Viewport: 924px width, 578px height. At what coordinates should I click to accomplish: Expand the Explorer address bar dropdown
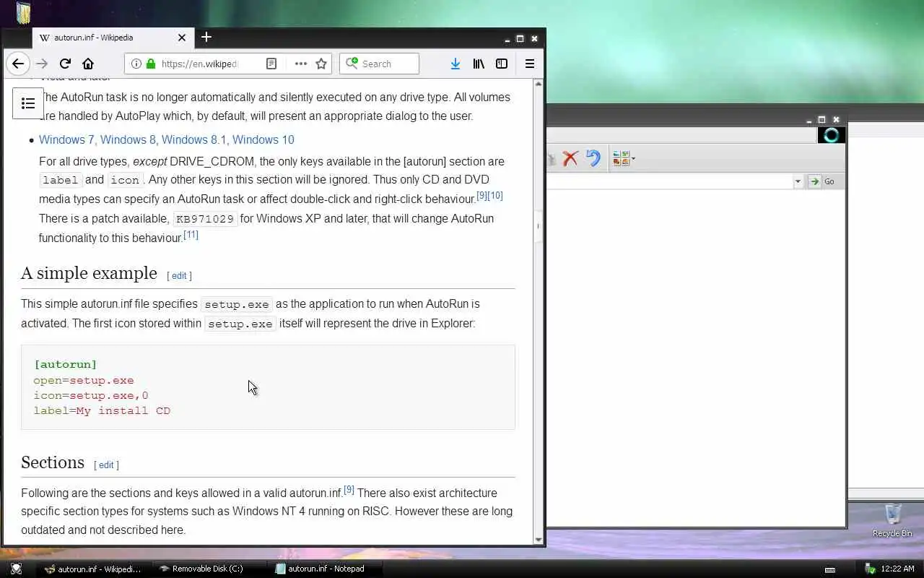(798, 181)
